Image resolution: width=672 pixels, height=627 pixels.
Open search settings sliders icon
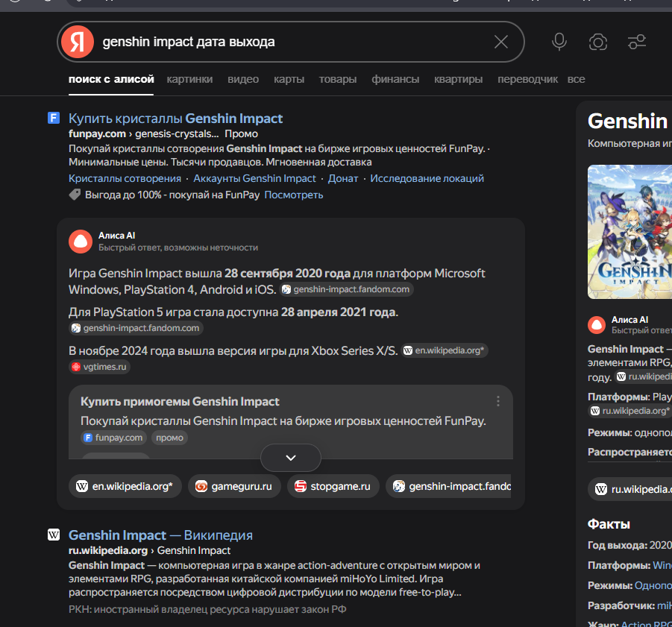tap(637, 42)
